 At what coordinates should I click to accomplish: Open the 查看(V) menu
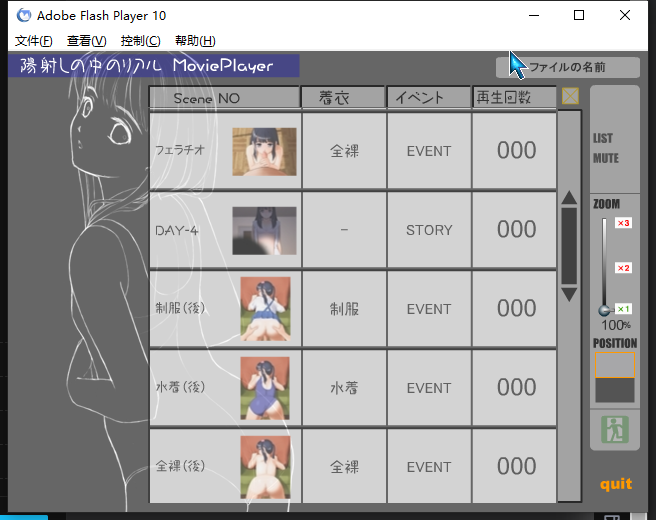tap(86, 41)
